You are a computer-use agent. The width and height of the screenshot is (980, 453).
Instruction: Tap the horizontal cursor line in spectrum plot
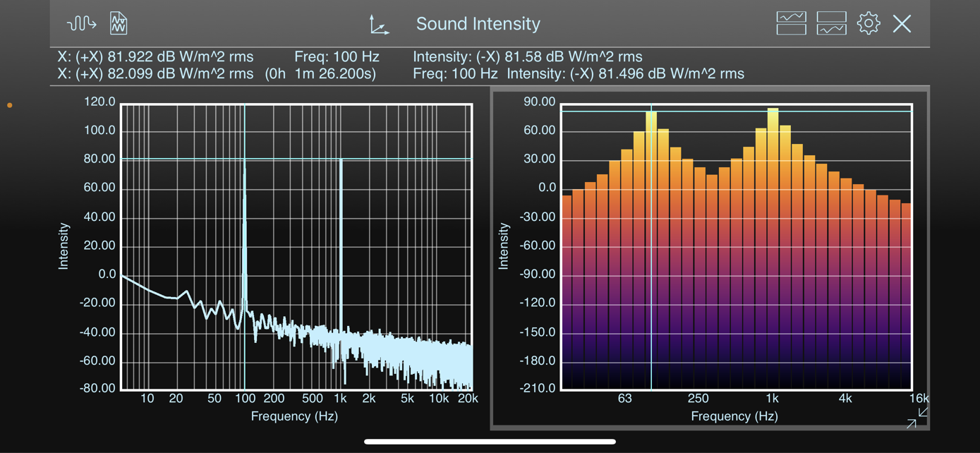point(296,159)
